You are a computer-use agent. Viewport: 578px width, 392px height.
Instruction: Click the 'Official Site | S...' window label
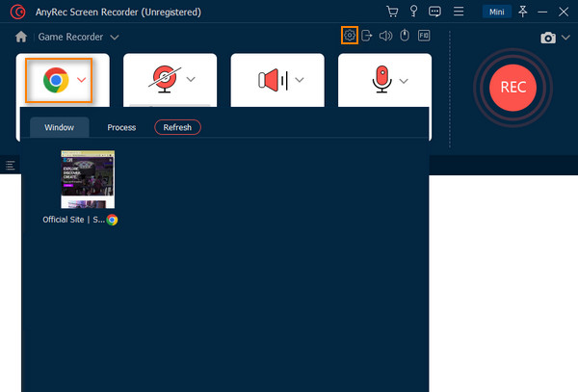coord(74,220)
